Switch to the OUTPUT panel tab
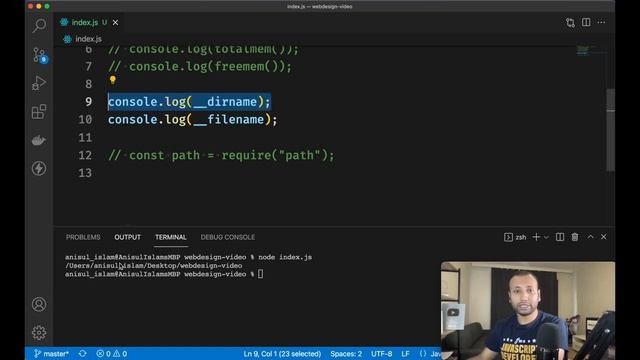The height and width of the screenshot is (360, 640). click(127, 237)
